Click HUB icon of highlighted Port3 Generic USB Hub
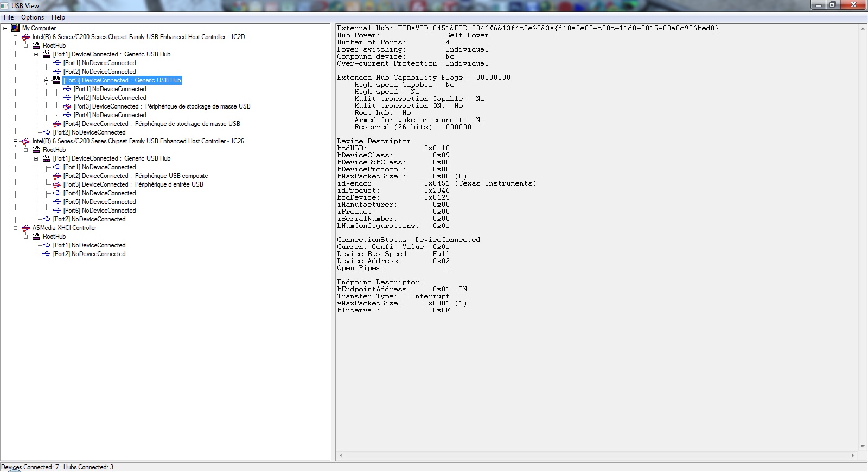The width and height of the screenshot is (868, 472). (x=56, y=80)
